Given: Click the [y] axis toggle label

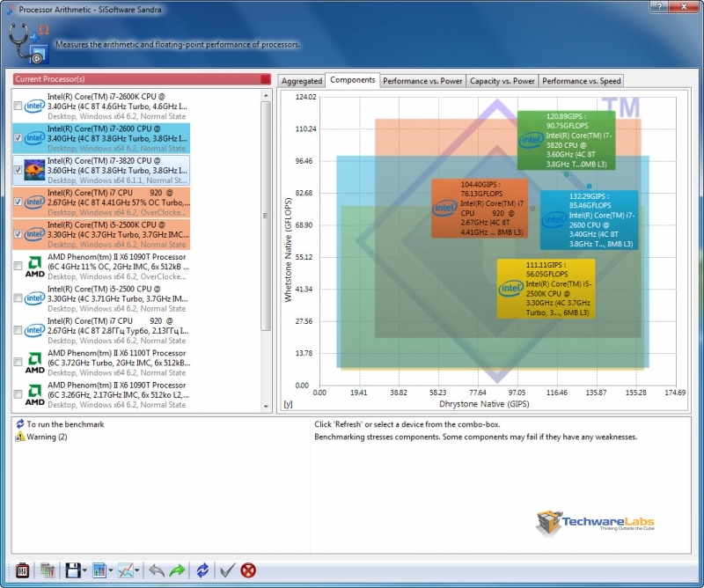Looking at the screenshot, I should (x=288, y=404).
